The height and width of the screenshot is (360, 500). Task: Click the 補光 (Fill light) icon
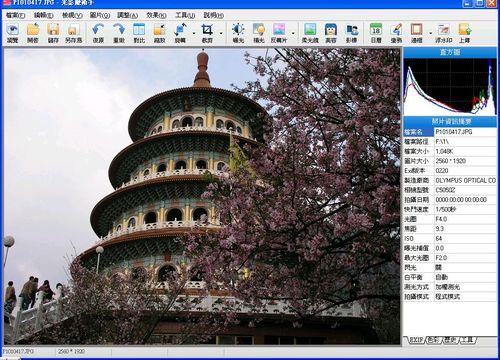pyautogui.click(x=259, y=33)
